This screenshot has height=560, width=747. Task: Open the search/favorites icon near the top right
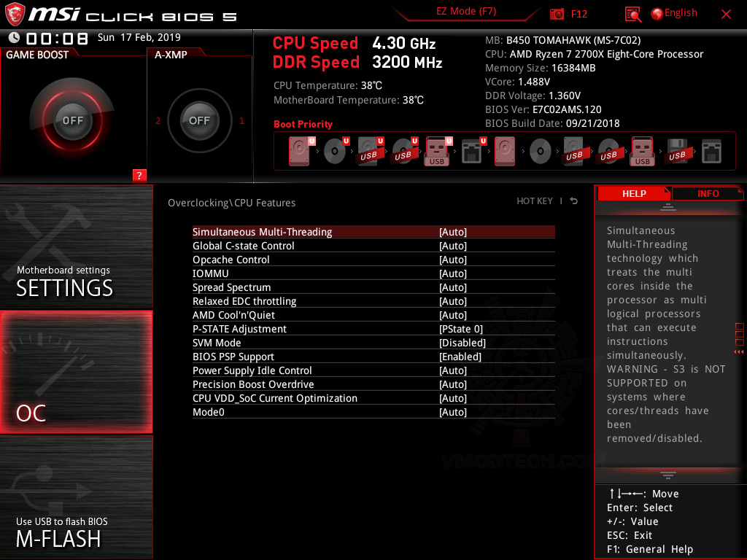[634, 14]
